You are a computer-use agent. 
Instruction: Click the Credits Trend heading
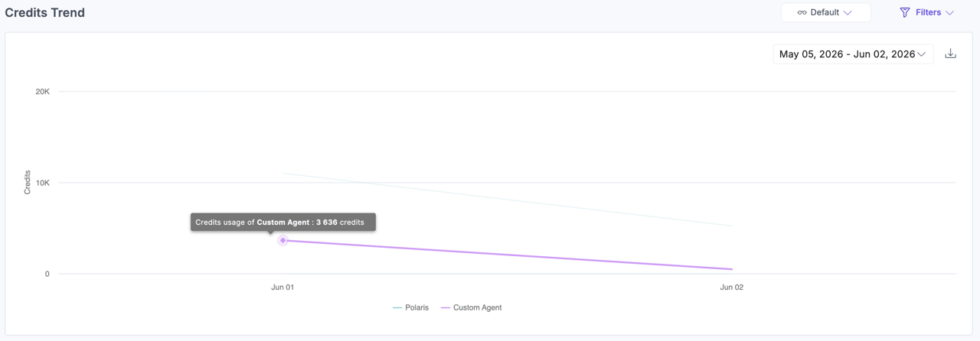point(45,13)
